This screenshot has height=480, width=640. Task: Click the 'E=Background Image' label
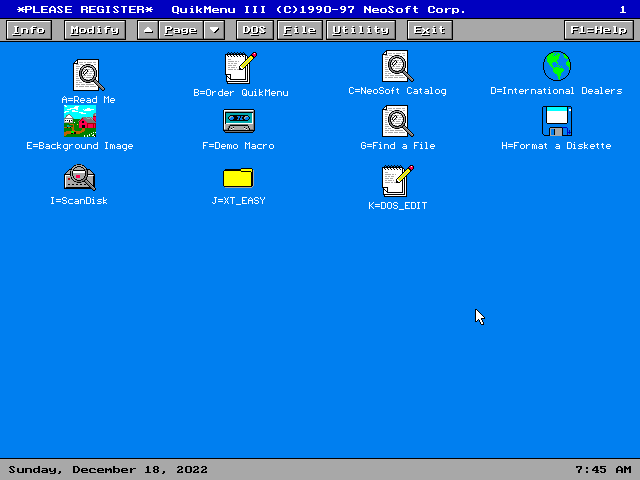(80, 146)
